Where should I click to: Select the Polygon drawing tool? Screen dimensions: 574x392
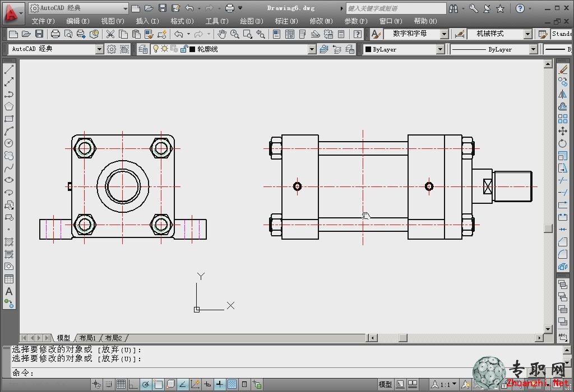click(x=9, y=106)
